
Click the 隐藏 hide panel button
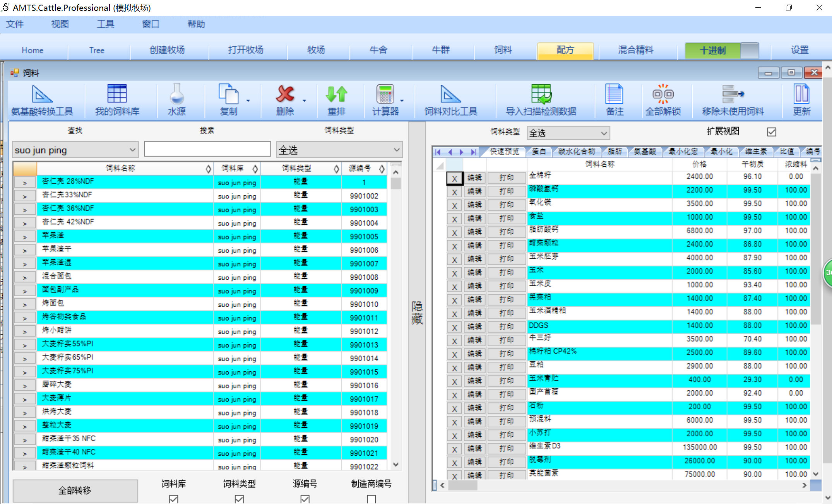[x=417, y=313]
